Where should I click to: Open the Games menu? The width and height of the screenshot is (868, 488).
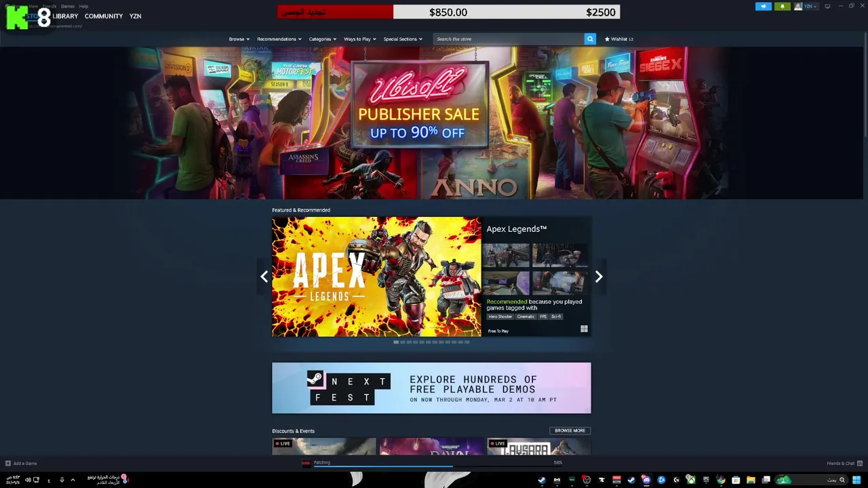click(x=68, y=6)
